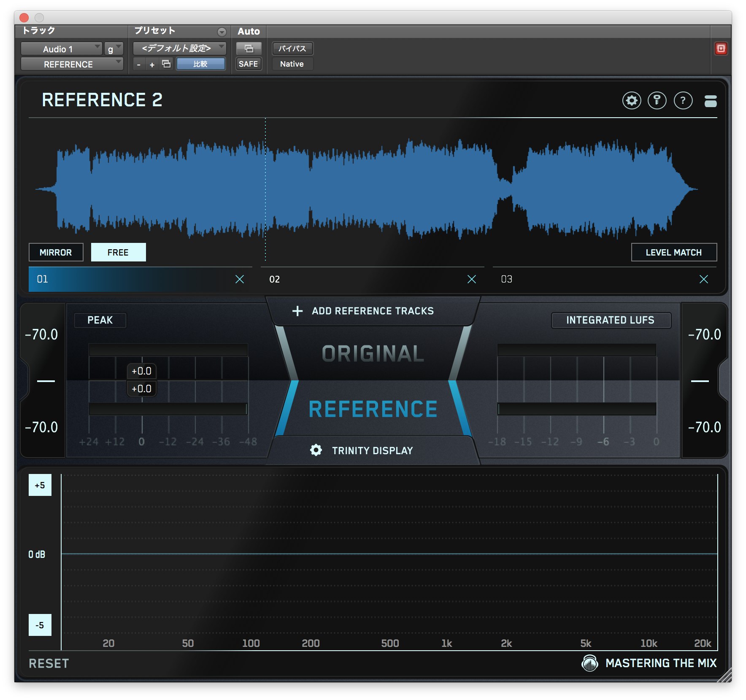Click the preset copy icon next to plus
This screenshot has height=700, width=746.
click(166, 64)
